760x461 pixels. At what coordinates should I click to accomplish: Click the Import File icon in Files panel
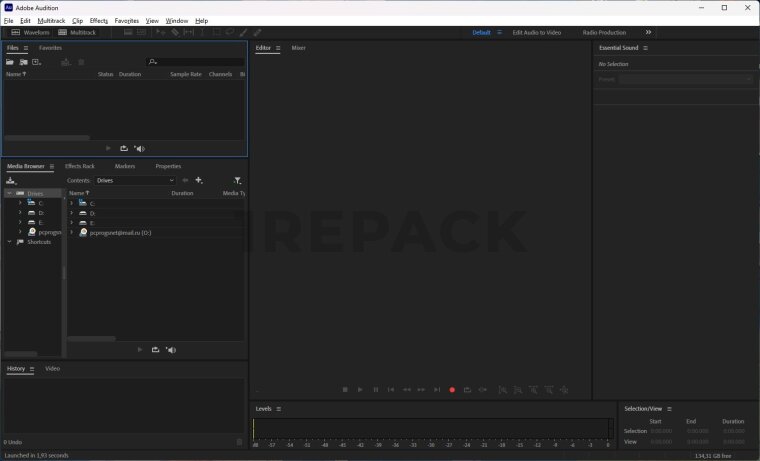click(23, 62)
